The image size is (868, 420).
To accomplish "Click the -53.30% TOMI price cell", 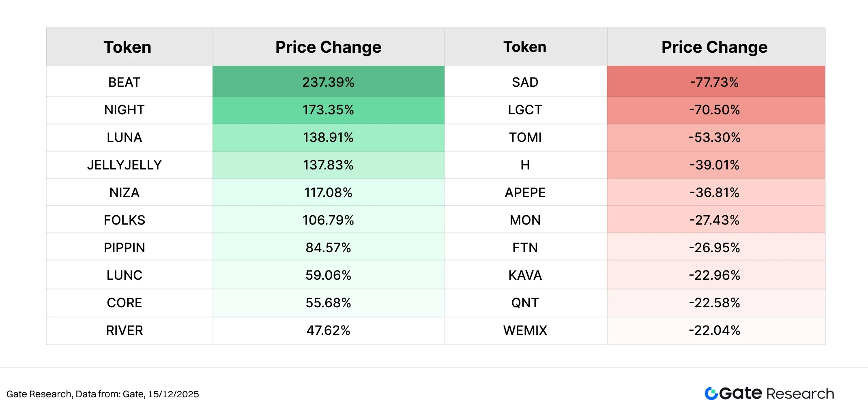I will (x=714, y=137).
